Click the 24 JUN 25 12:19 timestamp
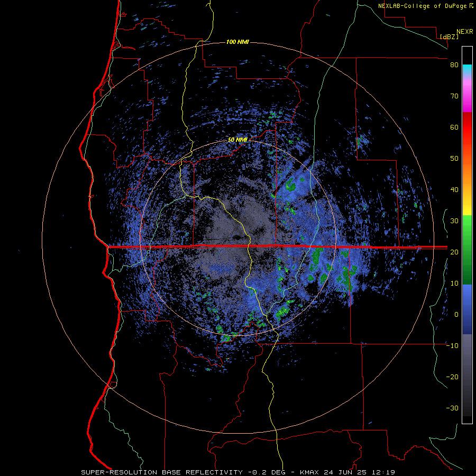Screen dimensions: 476x476 [359, 472]
